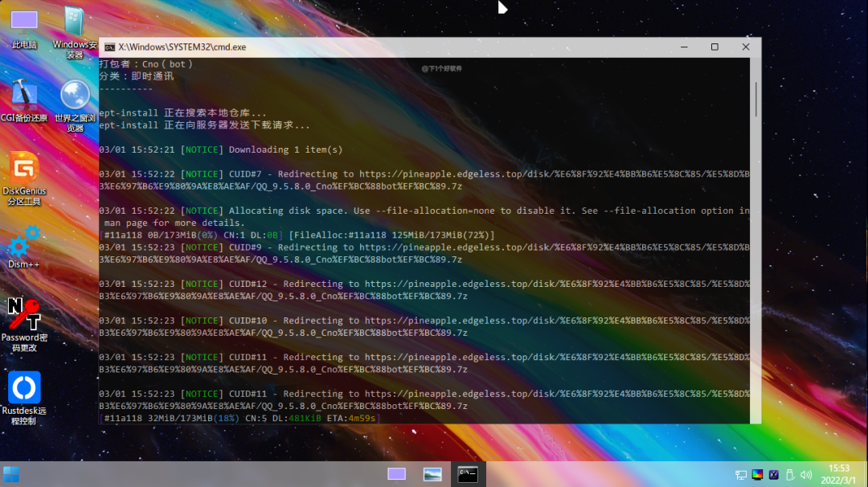The width and height of the screenshot is (868, 487).
Task: Click the cmd.exe taskbar button
Action: pos(468,474)
